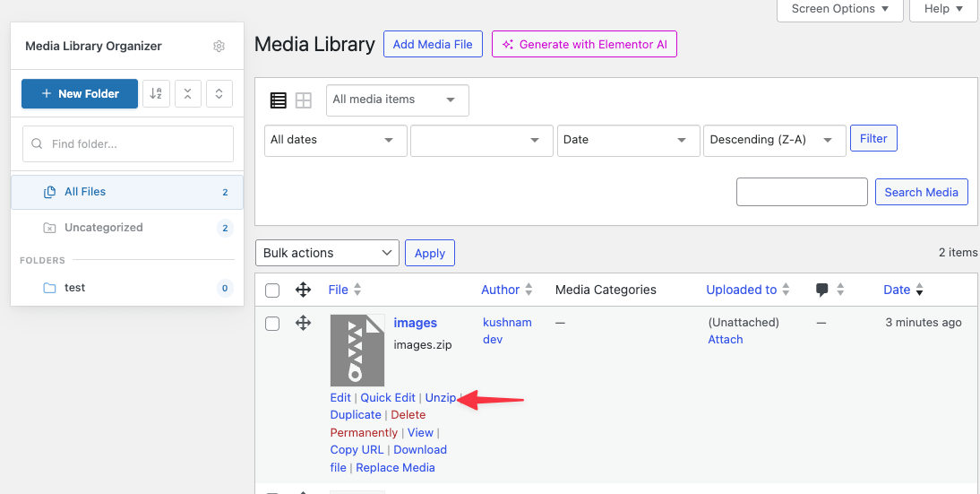The image size is (980, 494).
Task: Click the 'images.zip' filename text
Action: 423,344
